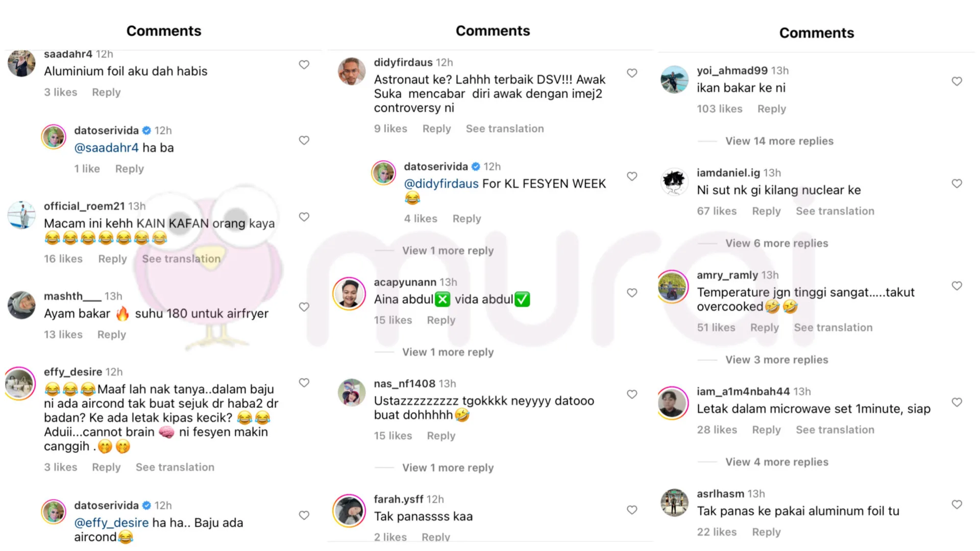Screen dimensions: 980x551
Task: Toggle like on official_roem21's KAIN KAFAN comment
Action: point(304,217)
